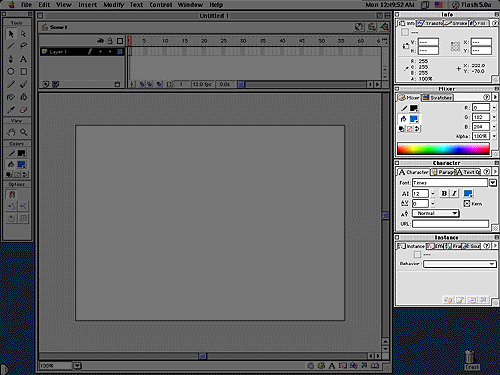Viewport: 500px width, 375px height.
Task: Hide Layer 1 using its visibility dot
Action: 100,52
